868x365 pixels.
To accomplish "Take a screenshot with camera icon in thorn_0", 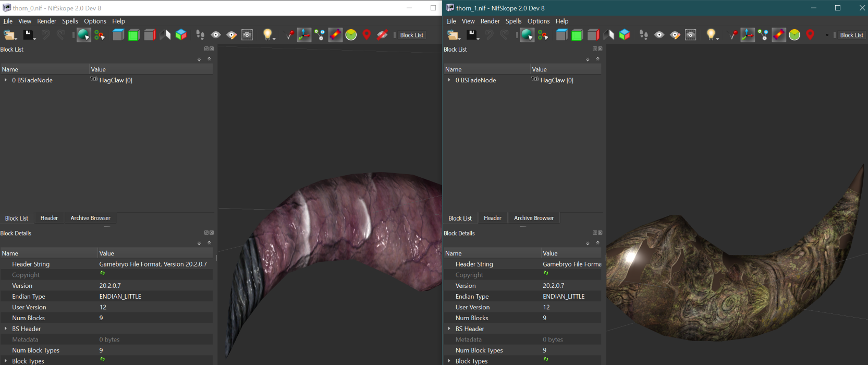I will click(x=247, y=35).
